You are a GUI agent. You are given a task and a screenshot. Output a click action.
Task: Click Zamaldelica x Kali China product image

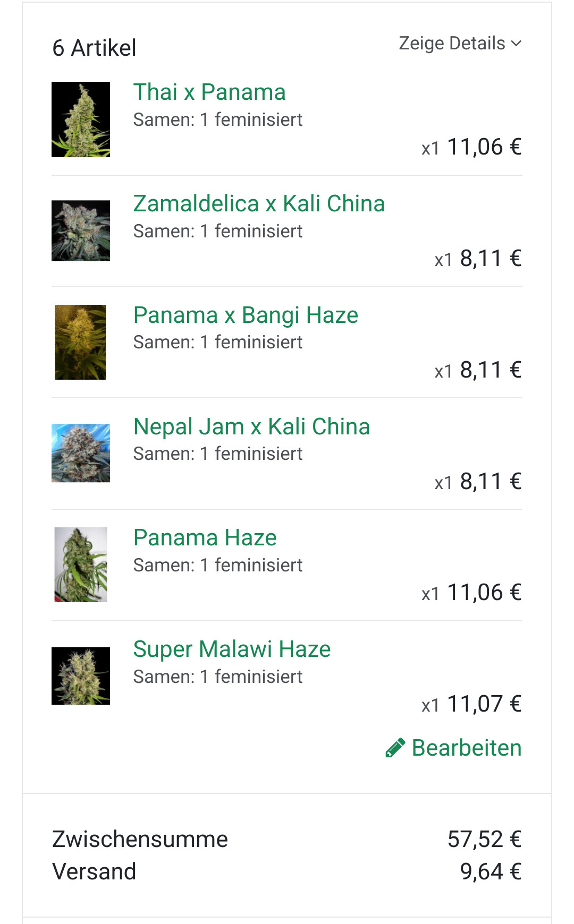pyautogui.click(x=81, y=230)
